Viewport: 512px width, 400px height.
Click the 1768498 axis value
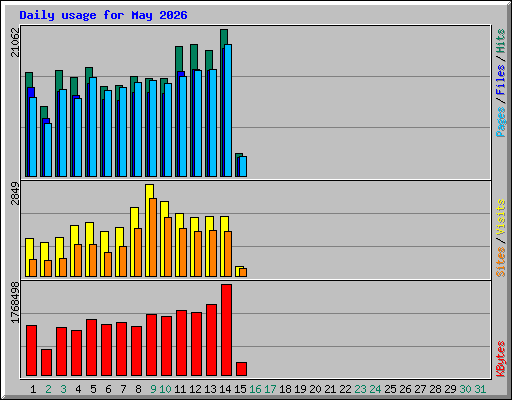pos(15,303)
